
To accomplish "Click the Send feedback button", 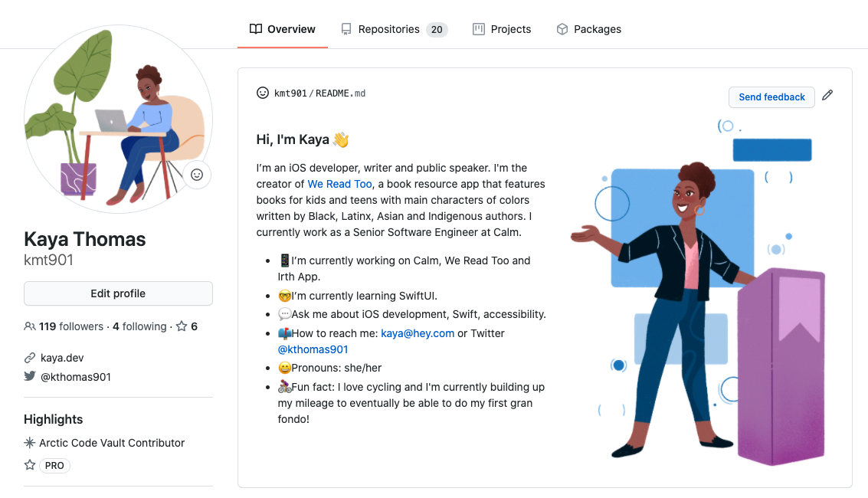I will [771, 97].
